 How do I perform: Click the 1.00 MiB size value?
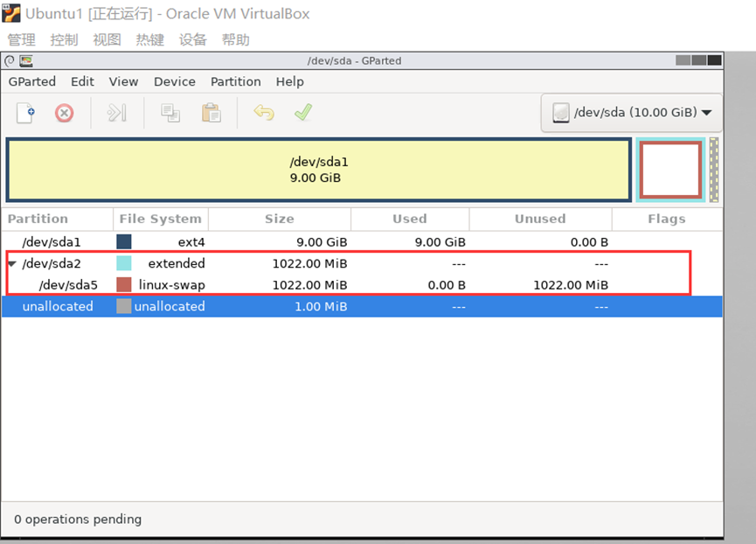tap(321, 306)
